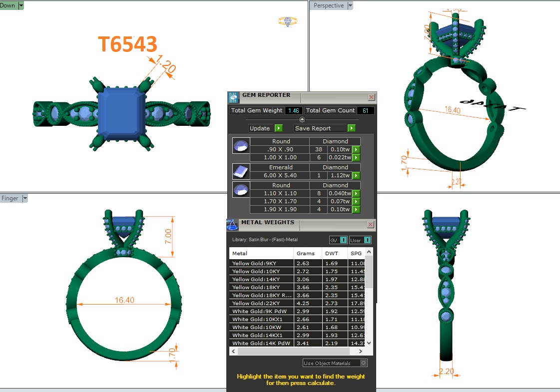Viewport: 560px width, 392px height.
Task: Click scroll down arrow in metal table
Action: [x=369, y=343]
